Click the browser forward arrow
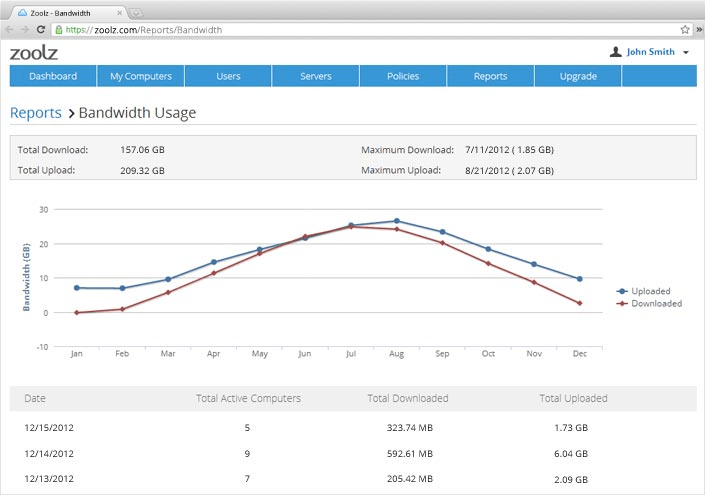This screenshot has height=495, width=705. click(25, 30)
